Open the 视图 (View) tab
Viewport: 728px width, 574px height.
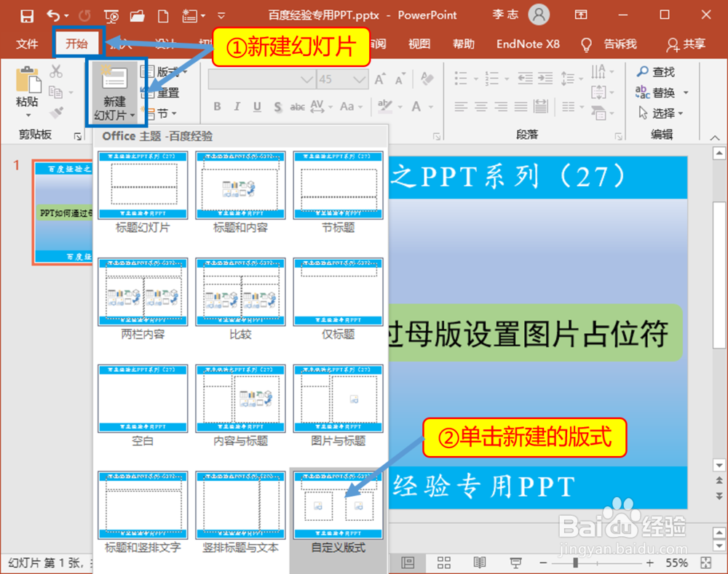[419, 44]
